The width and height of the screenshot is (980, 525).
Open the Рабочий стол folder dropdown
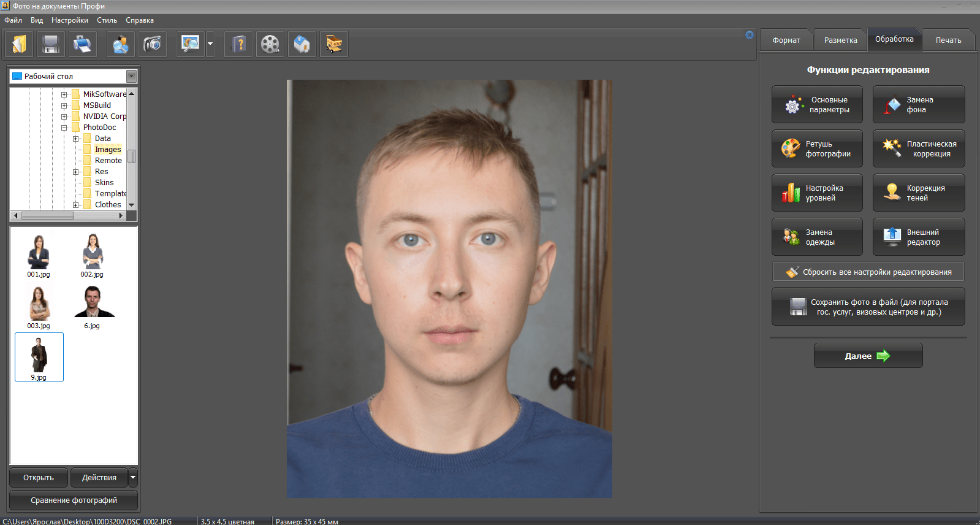pyautogui.click(x=131, y=76)
